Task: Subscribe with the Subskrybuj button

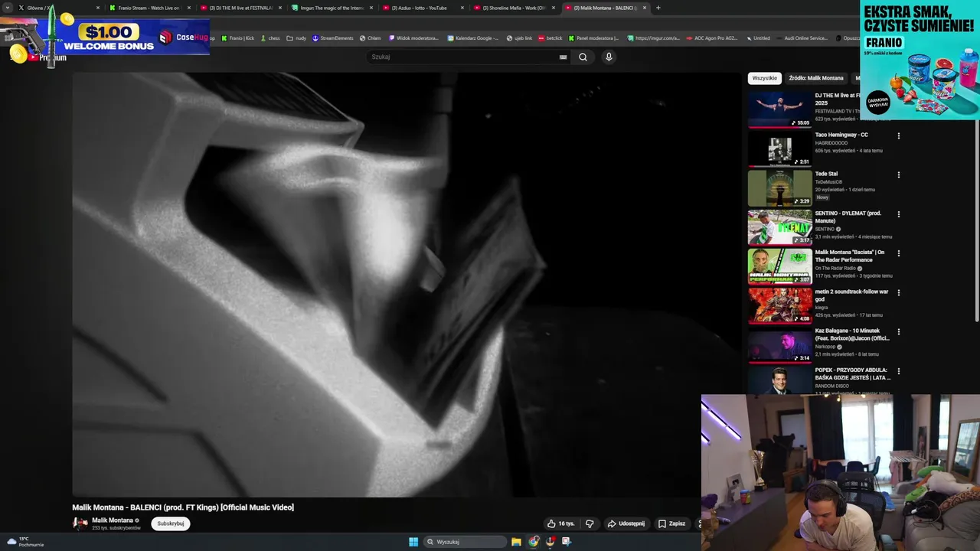Action: point(170,523)
